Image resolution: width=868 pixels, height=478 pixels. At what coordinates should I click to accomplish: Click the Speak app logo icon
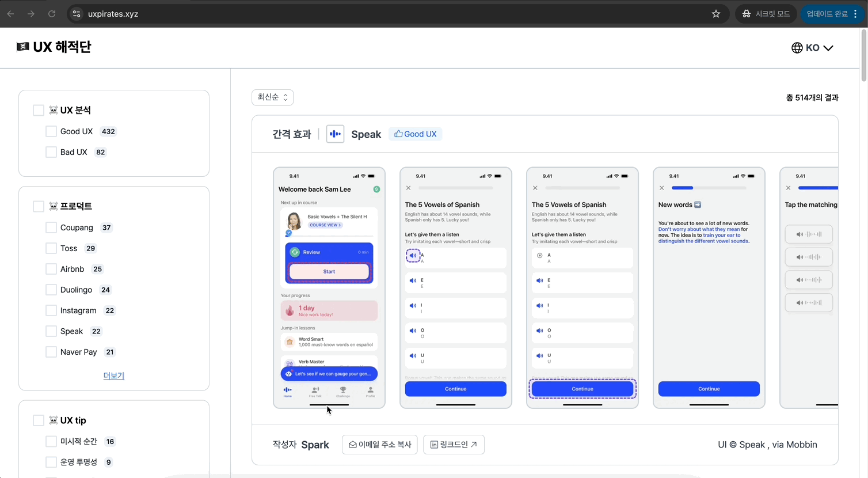tap(335, 134)
